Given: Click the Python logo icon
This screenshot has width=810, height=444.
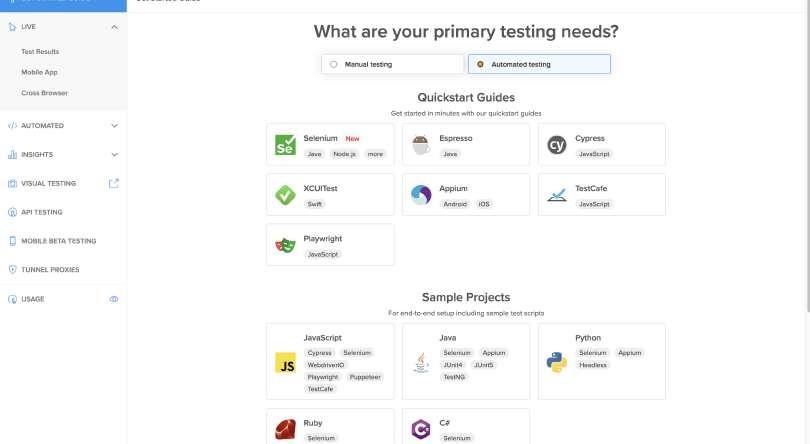Looking at the screenshot, I should coord(557,362).
